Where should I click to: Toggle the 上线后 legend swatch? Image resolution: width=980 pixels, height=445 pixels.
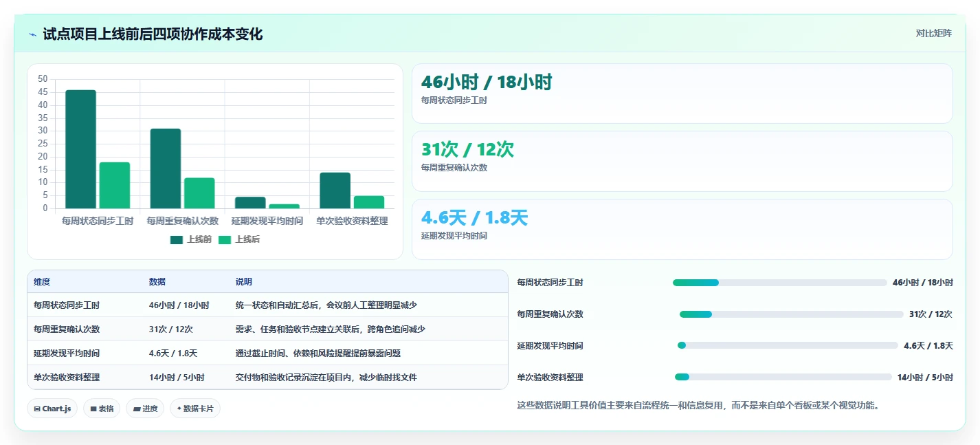coord(225,239)
